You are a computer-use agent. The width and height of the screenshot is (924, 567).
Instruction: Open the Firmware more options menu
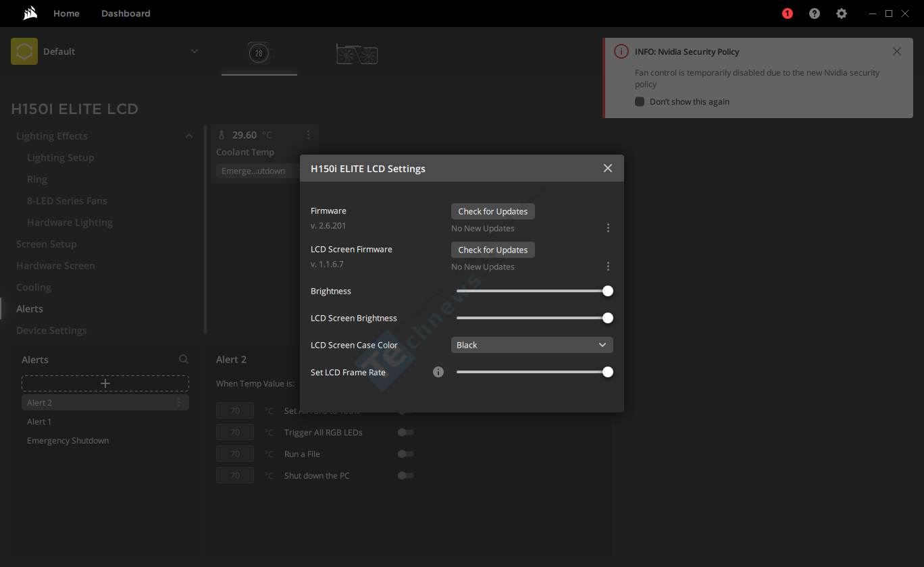(x=608, y=228)
